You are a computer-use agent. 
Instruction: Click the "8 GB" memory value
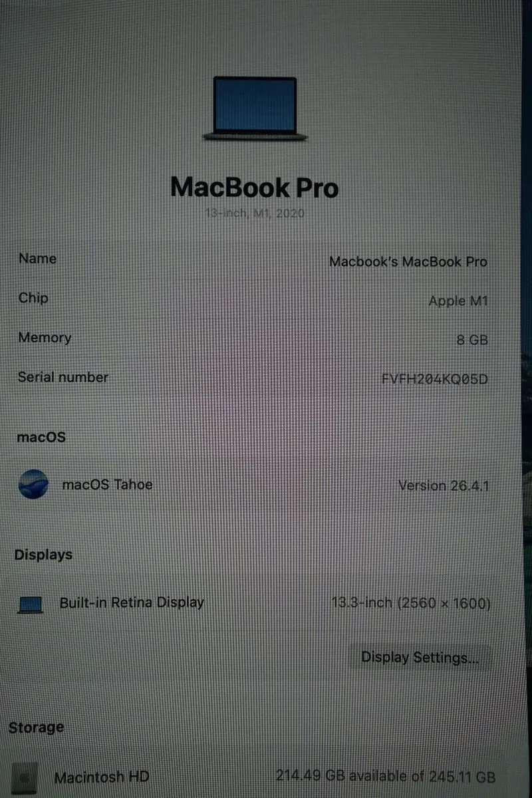pos(472,340)
